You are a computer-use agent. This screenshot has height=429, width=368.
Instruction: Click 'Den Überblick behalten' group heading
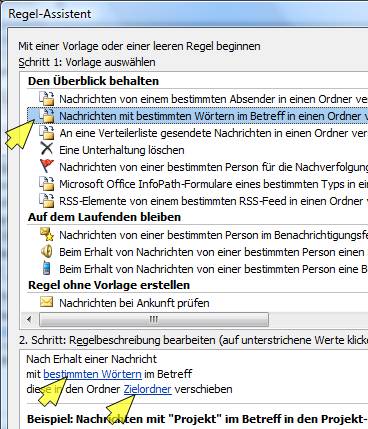coord(93,81)
